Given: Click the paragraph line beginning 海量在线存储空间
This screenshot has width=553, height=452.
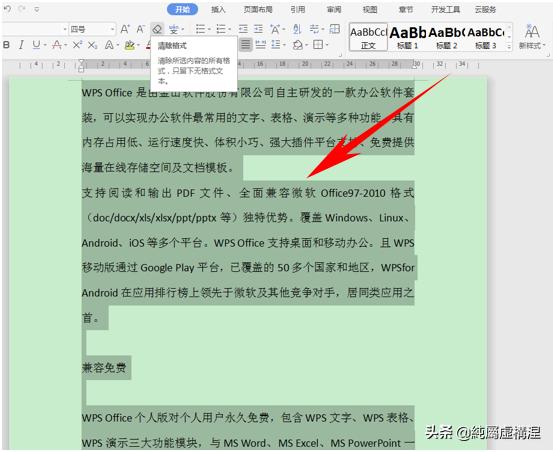Looking at the screenshot, I should point(158,167).
